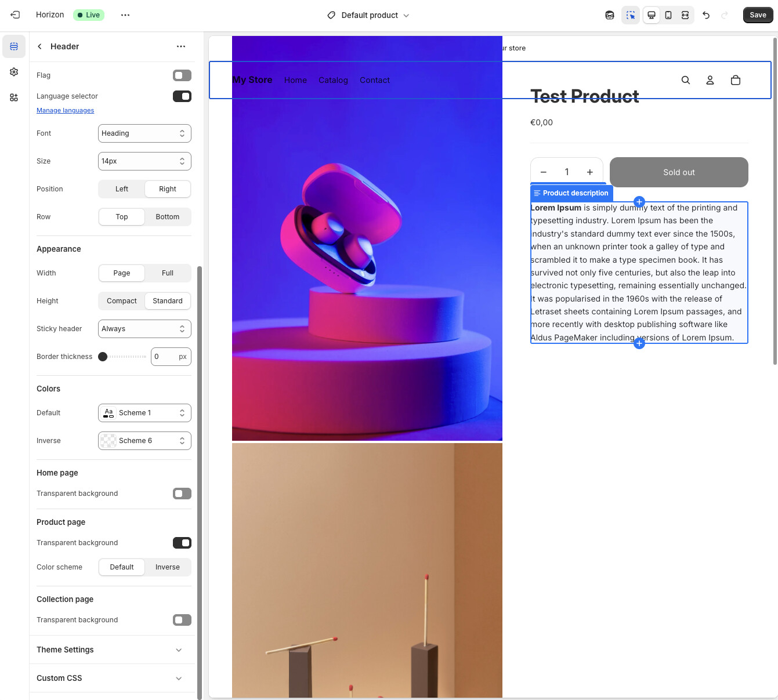Open the Font dropdown showing Heading
778x700 pixels.
(x=144, y=133)
